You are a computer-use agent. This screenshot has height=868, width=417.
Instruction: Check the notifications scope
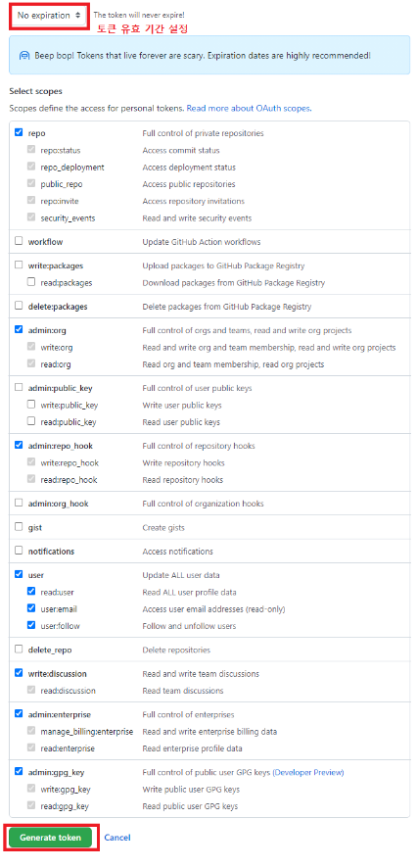tap(19, 551)
